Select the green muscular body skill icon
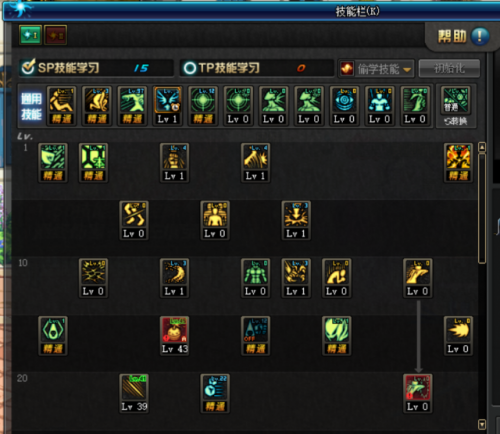 tap(255, 278)
